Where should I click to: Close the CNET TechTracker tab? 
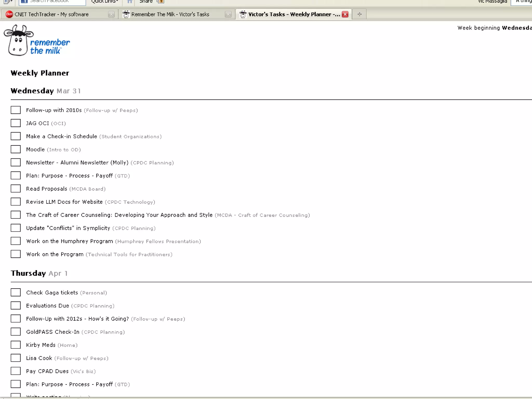(x=111, y=14)
